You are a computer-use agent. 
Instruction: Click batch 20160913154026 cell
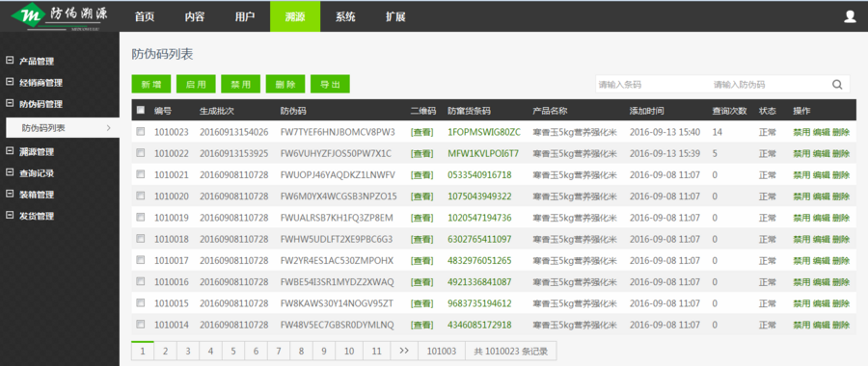pyautogui.click(x=234, y=132)
